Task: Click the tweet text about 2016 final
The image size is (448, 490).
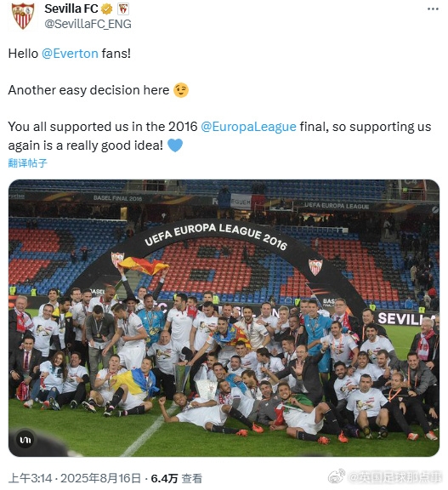Action: tap(219, 136)
